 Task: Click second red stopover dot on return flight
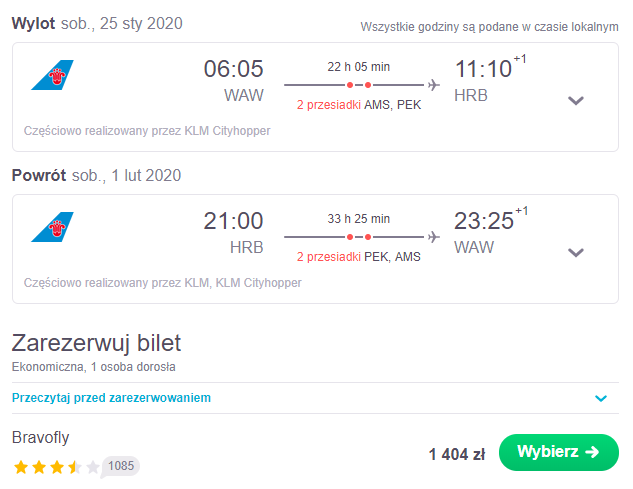click(x=368, y=237)
